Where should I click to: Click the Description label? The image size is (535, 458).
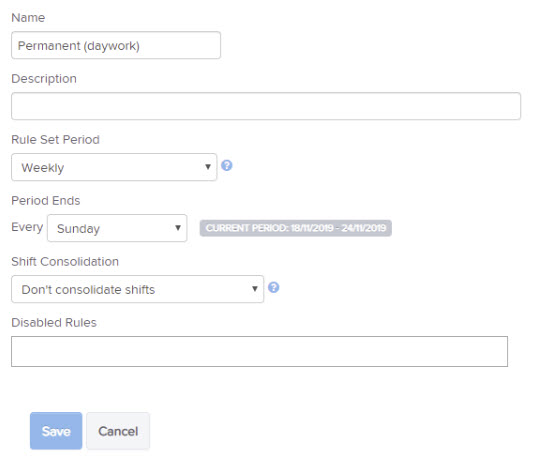[44, 78]
